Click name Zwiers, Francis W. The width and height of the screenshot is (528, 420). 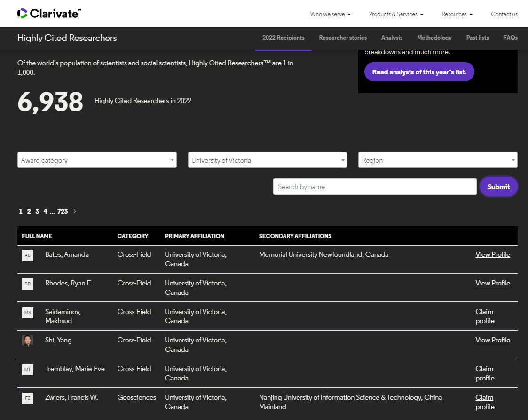point(72,397)
